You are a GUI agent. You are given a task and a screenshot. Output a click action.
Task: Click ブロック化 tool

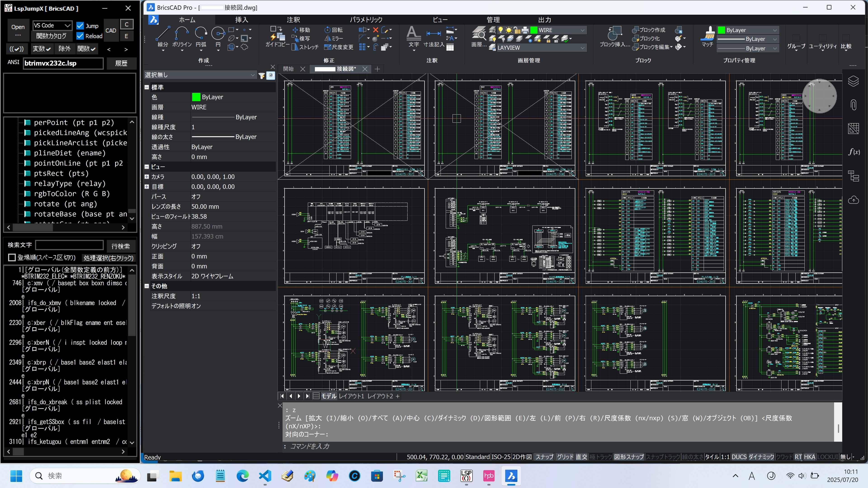pyautogui.click(x=646, y=38)
